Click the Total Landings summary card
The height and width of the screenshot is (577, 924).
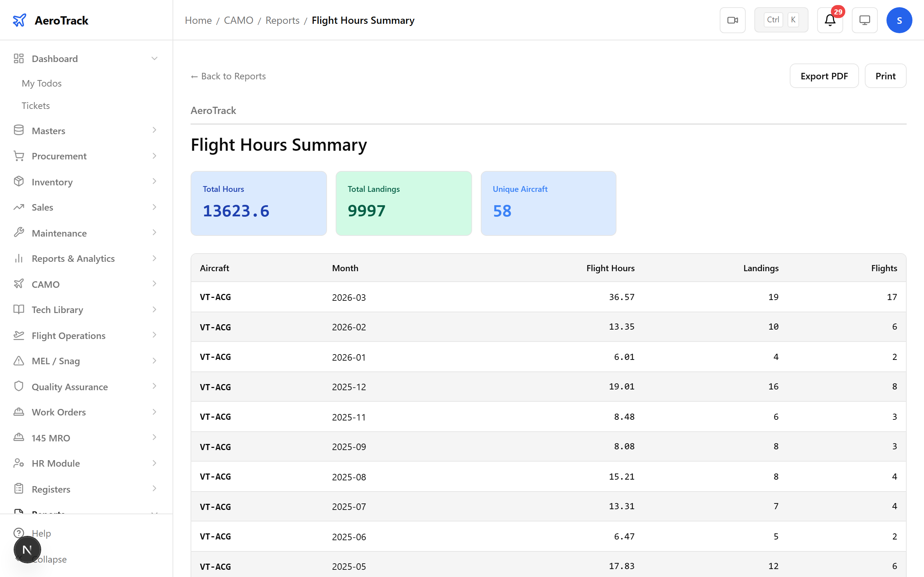(404, 203)
